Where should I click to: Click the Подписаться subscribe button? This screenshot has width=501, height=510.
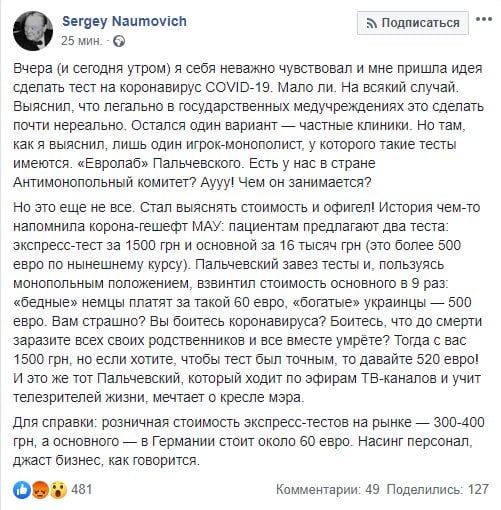[413, 23]
